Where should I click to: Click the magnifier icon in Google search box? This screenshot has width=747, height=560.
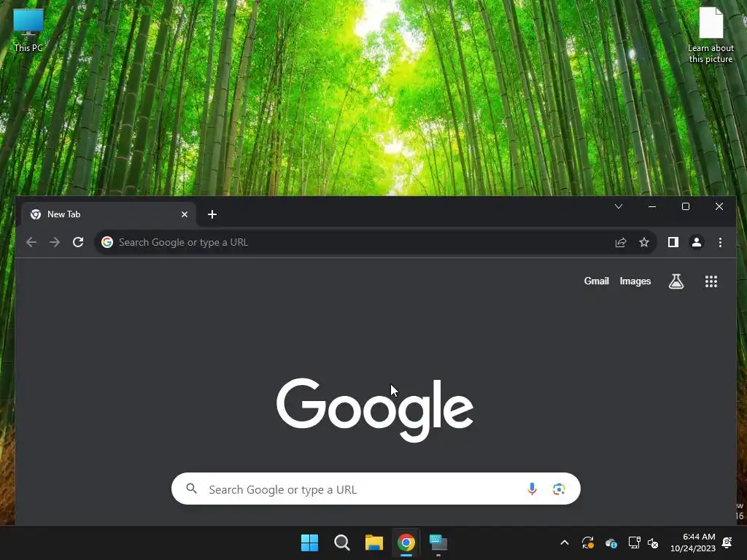(x=192, y=489)
